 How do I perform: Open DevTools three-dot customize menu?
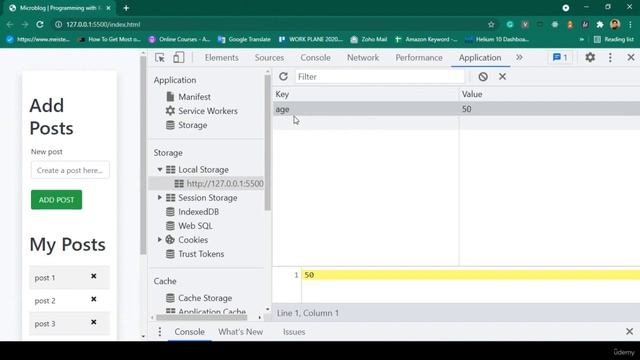(x=610, y=58)
